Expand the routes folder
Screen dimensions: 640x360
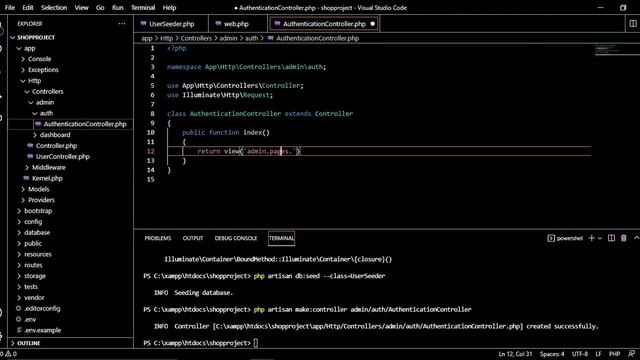[19, 265]
